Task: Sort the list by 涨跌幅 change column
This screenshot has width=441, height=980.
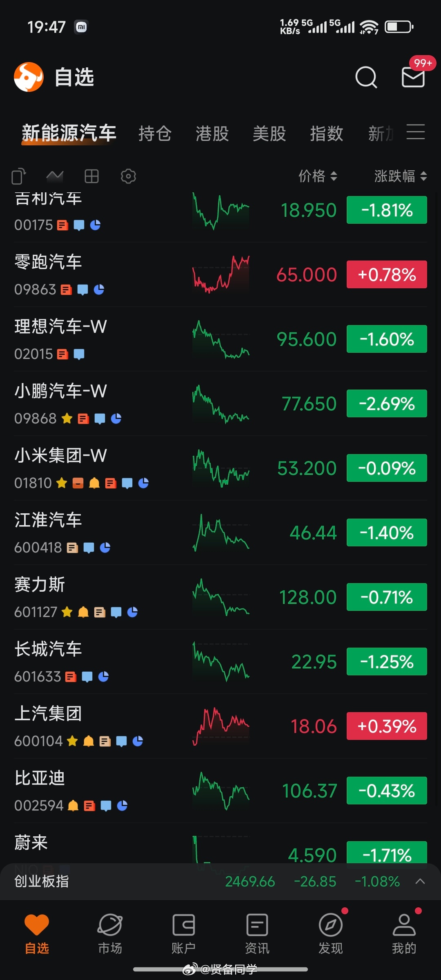Action: pos(401,176)
